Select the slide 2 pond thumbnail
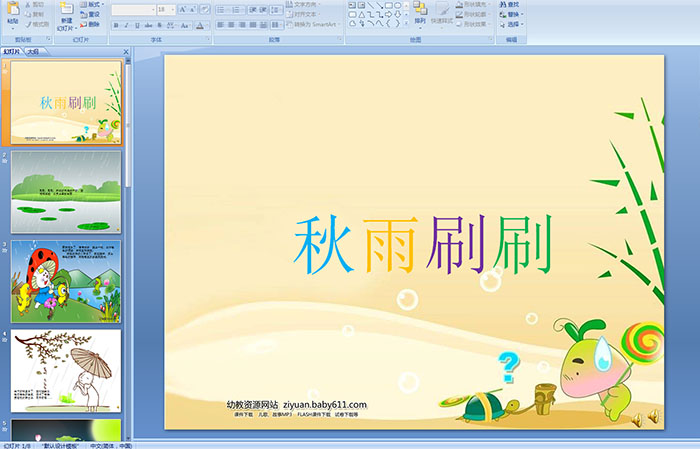The height and width of the screenshot is (449, 700). 66,192
